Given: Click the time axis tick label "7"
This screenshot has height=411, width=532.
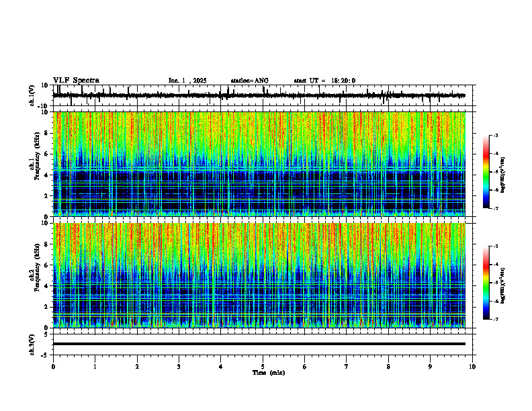Looking at the screenshot, I should (x=347, y=367).
